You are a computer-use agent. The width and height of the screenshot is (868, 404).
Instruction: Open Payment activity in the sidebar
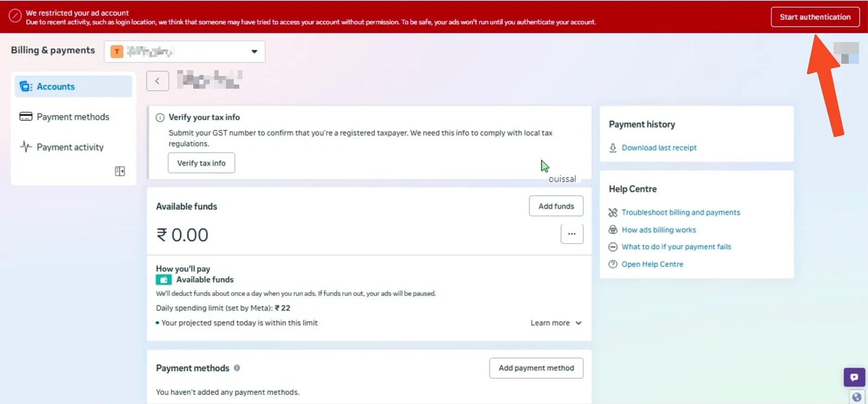(x=70, y=148)
